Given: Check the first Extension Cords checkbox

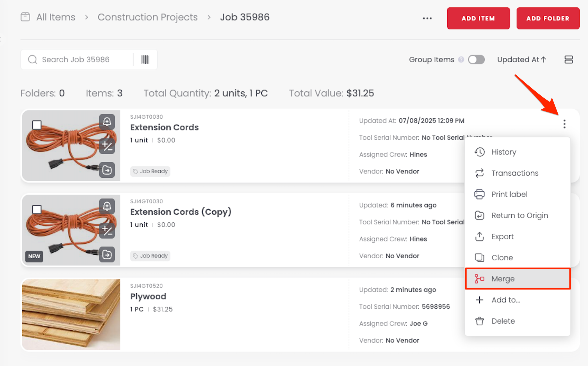Looking at the screenshot, I should (x=37, y=125).
